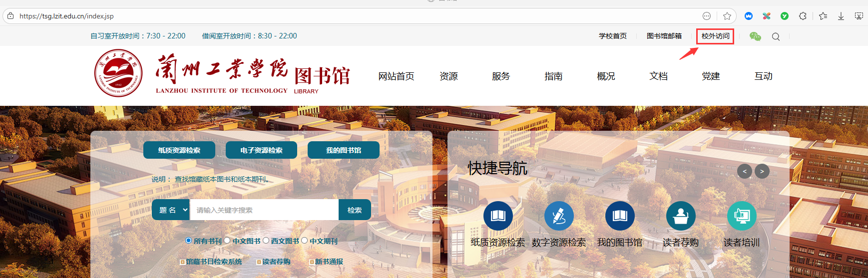The height and width of the screenshot is (278, 868).
Task: Show previous quick navigation items
Action: [x=744, y=171]
